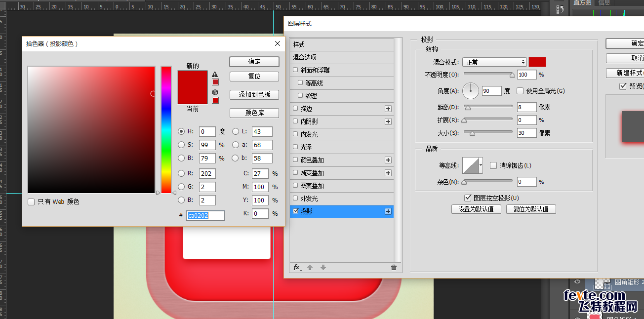This screenshot has width=644, height=319.
Task: Click the hex color input field
Action: pyautogui.click(x=205, y=215)
